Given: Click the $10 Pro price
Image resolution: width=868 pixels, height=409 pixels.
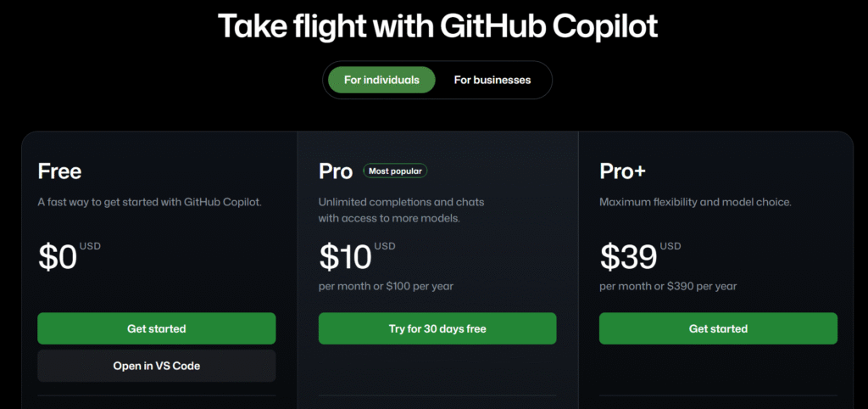Looking at the screenshot, I should pyautogui.click(x=345, y=257).
